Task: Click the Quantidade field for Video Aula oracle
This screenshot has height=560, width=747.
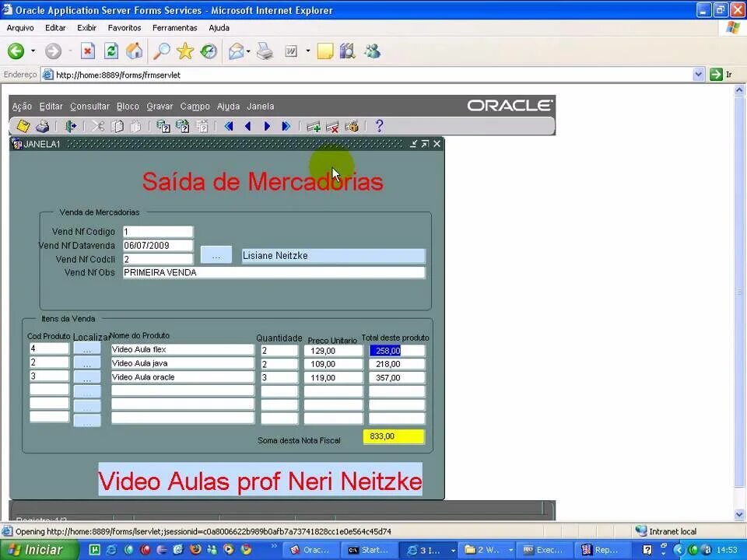Action: (x=279, y=378)
